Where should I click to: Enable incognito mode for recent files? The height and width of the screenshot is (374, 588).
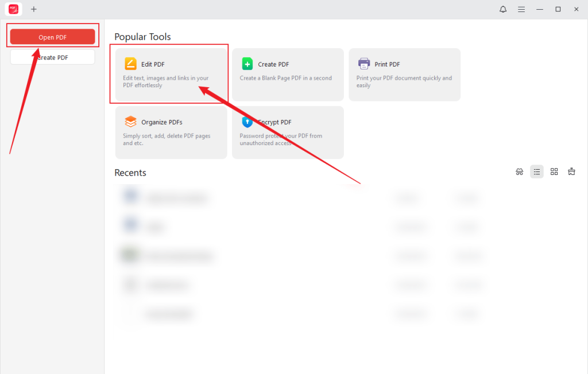pyautogui.click(x=519, y=172)
